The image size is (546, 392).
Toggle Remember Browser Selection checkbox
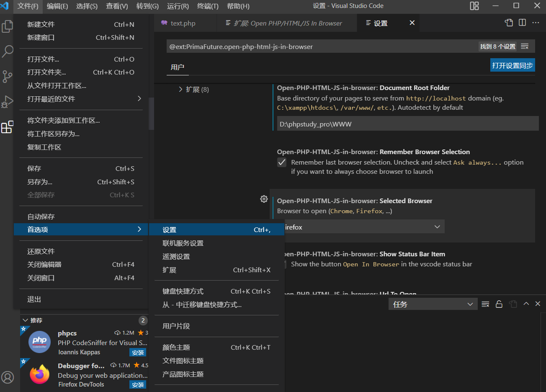click(x=282, y=162)
